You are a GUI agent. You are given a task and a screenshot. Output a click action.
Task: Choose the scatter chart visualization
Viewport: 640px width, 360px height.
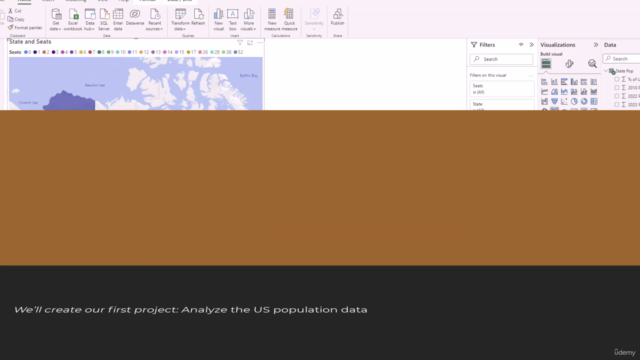tap(564, 102)
